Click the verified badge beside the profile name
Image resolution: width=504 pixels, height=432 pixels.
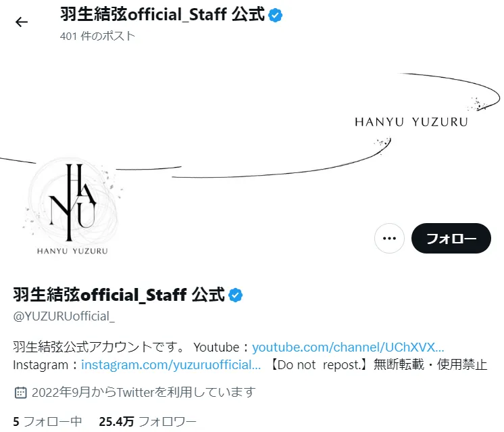[235, 295]
